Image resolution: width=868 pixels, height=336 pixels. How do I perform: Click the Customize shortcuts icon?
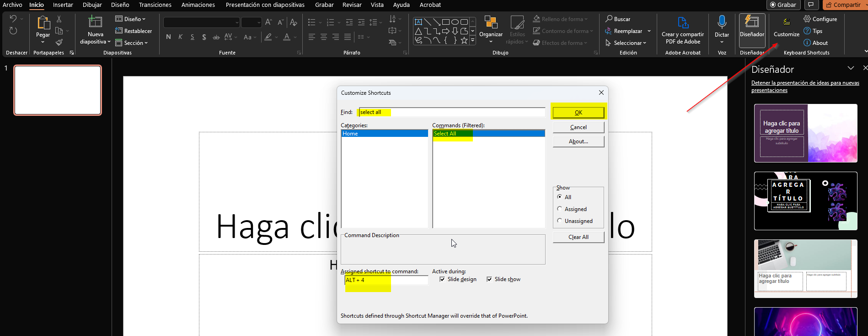coord(786,22)
